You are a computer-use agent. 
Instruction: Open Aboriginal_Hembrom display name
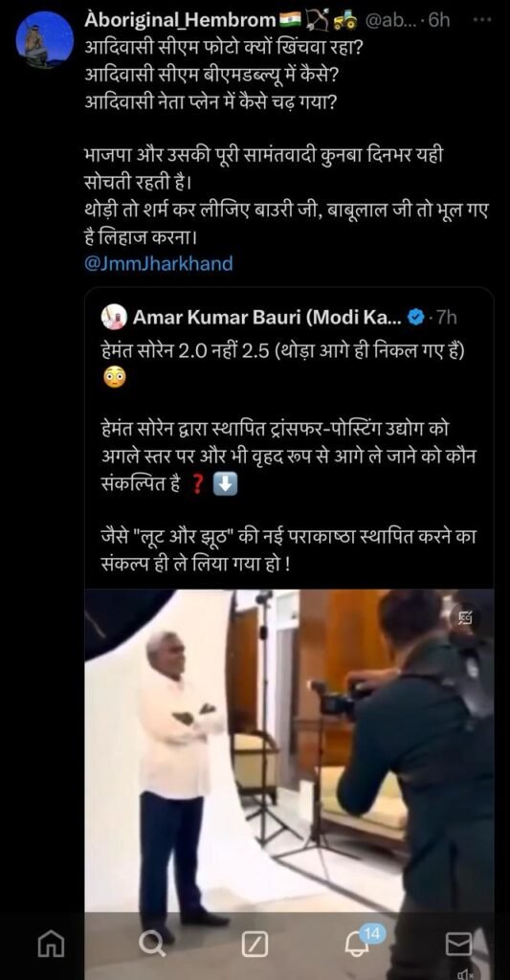pos(180,20)
